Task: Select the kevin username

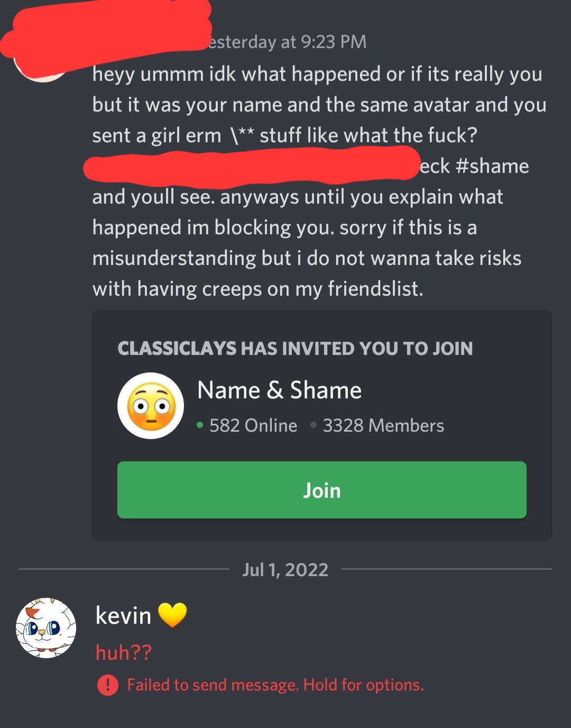Action: pos(123,615)
